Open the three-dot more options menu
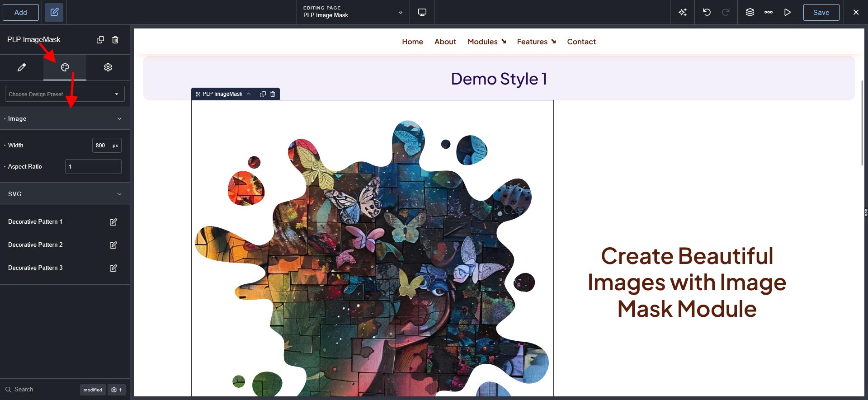Image resolution: width=868 pixels, height=400 pixels. [x=769, y=12]
